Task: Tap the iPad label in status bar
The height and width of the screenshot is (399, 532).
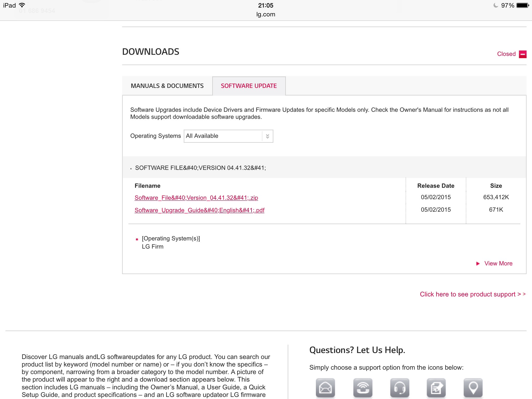Action: click(9, 5)
